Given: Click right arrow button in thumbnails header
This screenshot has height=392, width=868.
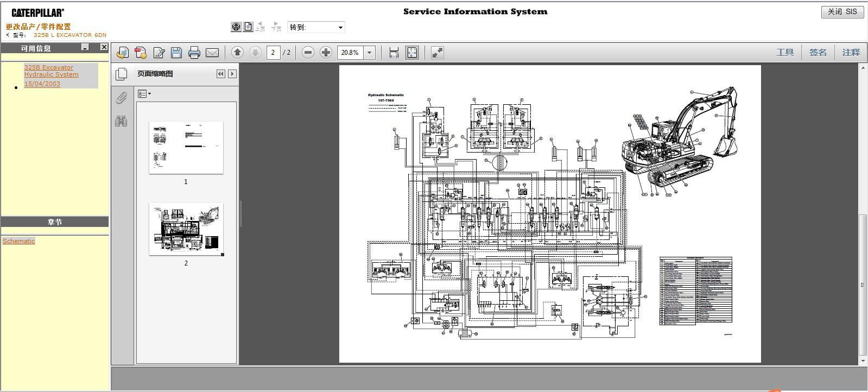Looking at the screenshot, I should point(232,74).
